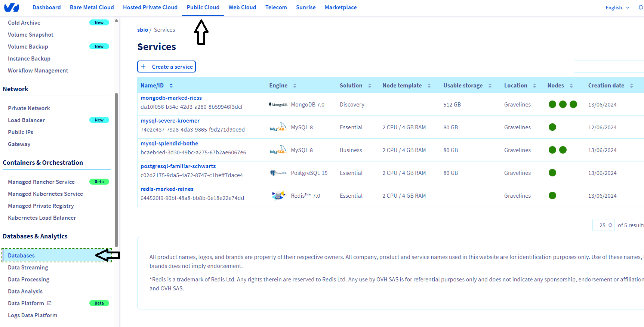Open Cold Archive in the sidebar
This screenshot has width=644, height=327.
coord(24,23)
